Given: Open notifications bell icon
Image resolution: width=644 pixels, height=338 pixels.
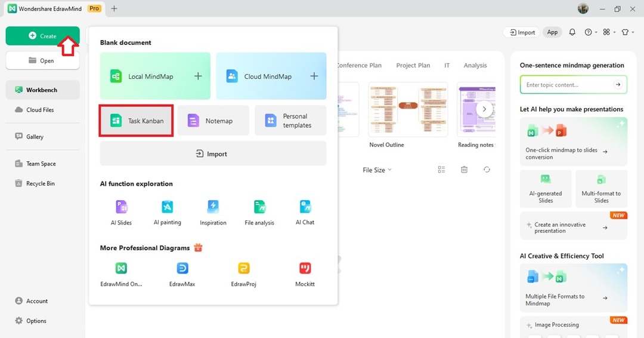Looking at the screenshot, I should (x=572, y=32).
